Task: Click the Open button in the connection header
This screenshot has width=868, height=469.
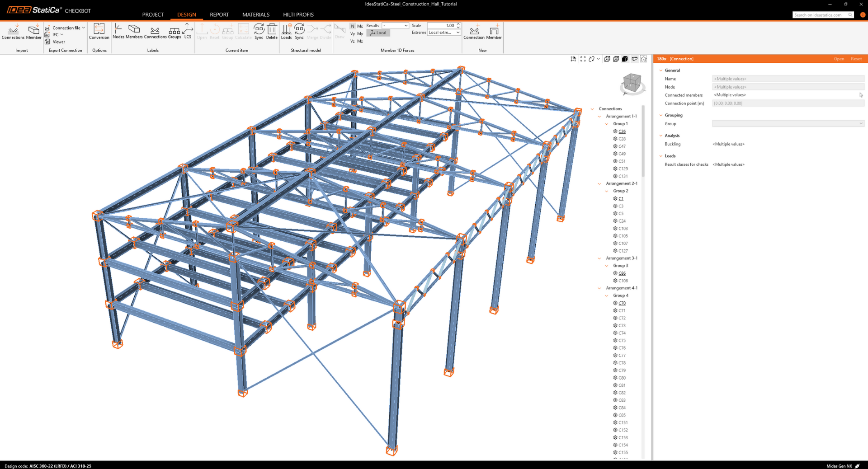Action: (x=839, y=59)
